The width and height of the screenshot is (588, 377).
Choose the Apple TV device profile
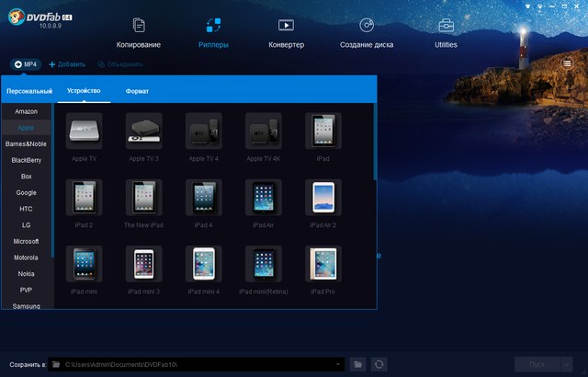point(84,137)
